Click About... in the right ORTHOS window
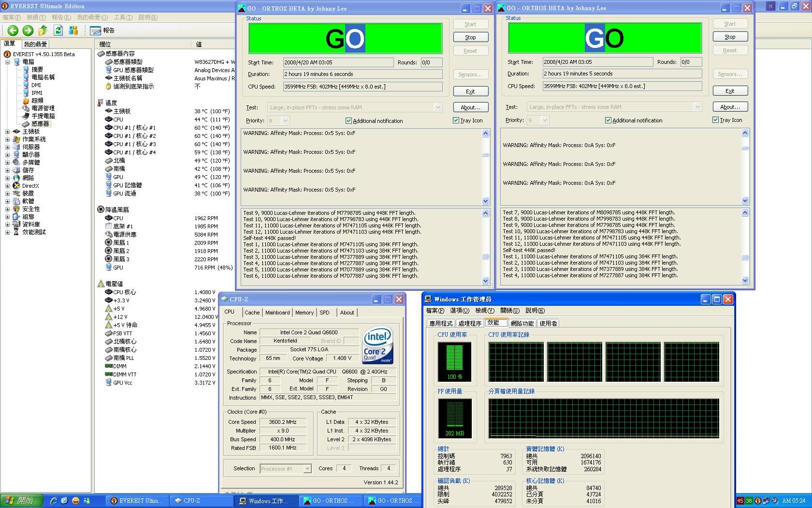 730,107
